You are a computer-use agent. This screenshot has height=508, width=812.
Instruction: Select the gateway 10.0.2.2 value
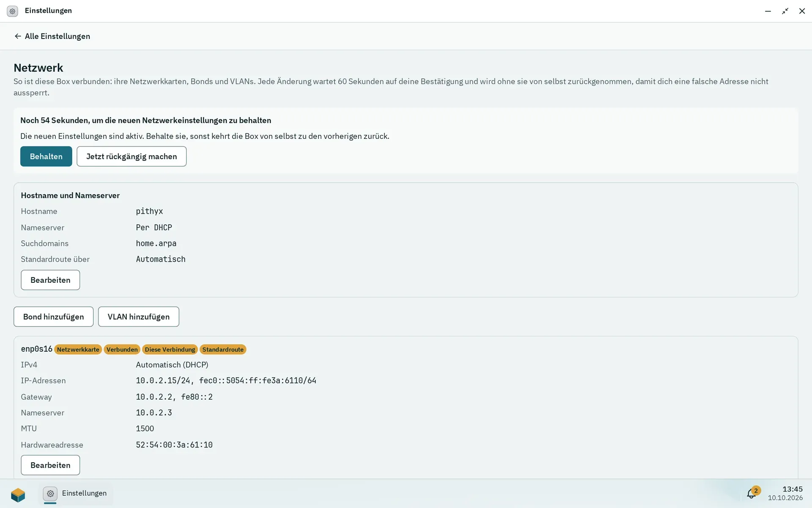pos(174,397)
